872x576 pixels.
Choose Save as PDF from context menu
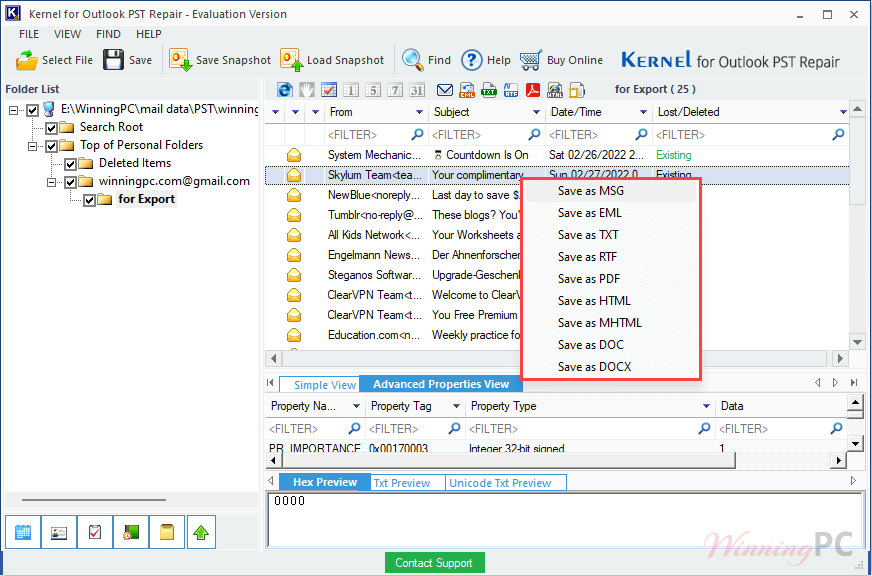610,279
